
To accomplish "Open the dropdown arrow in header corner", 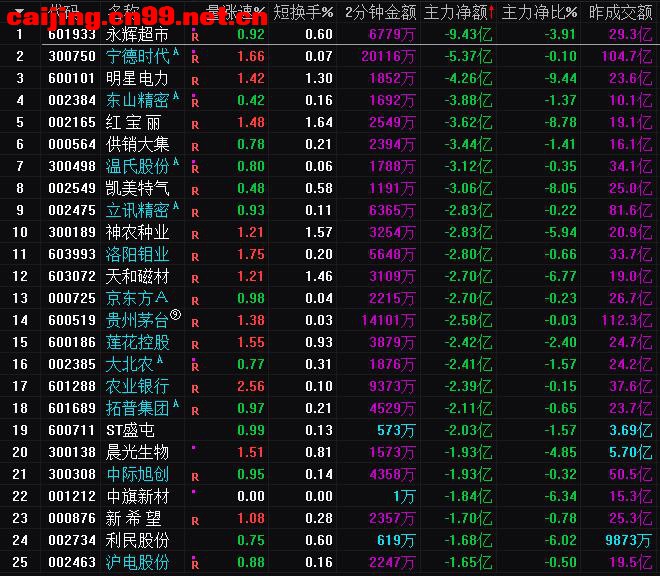I will [x=19, y=11].
